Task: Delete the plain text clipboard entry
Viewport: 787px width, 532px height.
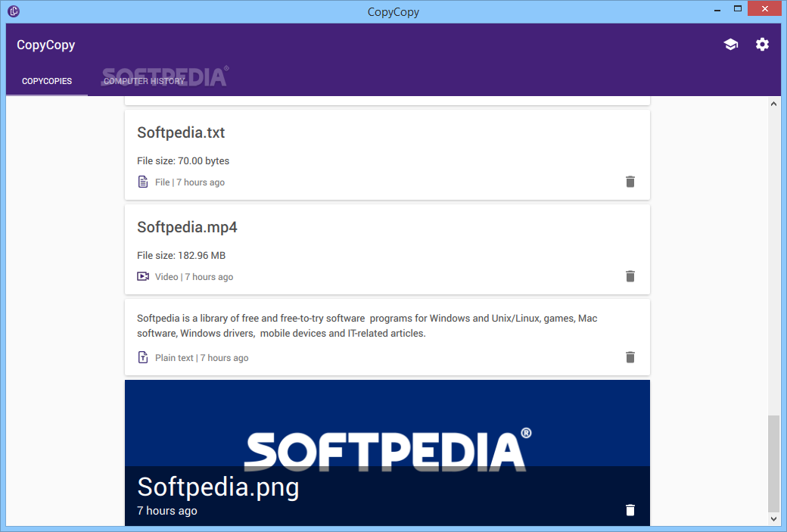Action: 630,357
